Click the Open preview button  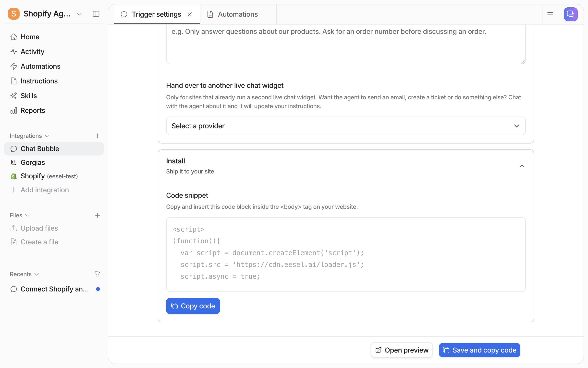pyautogui.click(x=402, y=350)
